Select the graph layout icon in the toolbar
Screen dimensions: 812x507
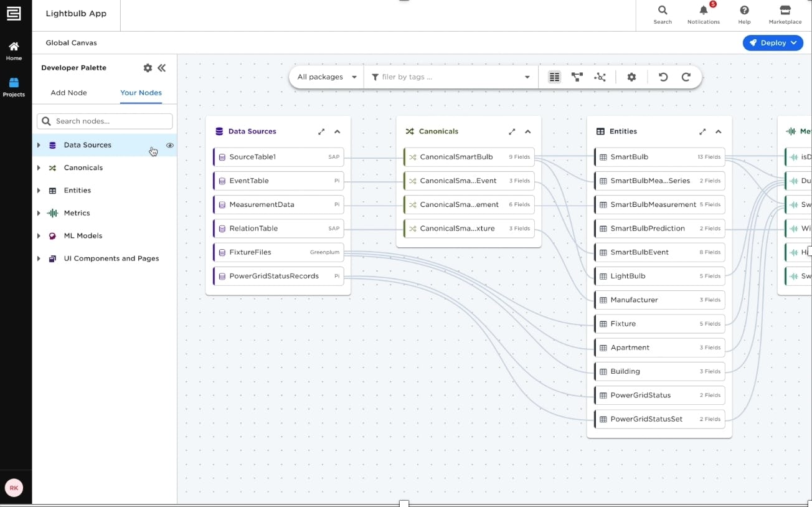[x=600, y=77]
